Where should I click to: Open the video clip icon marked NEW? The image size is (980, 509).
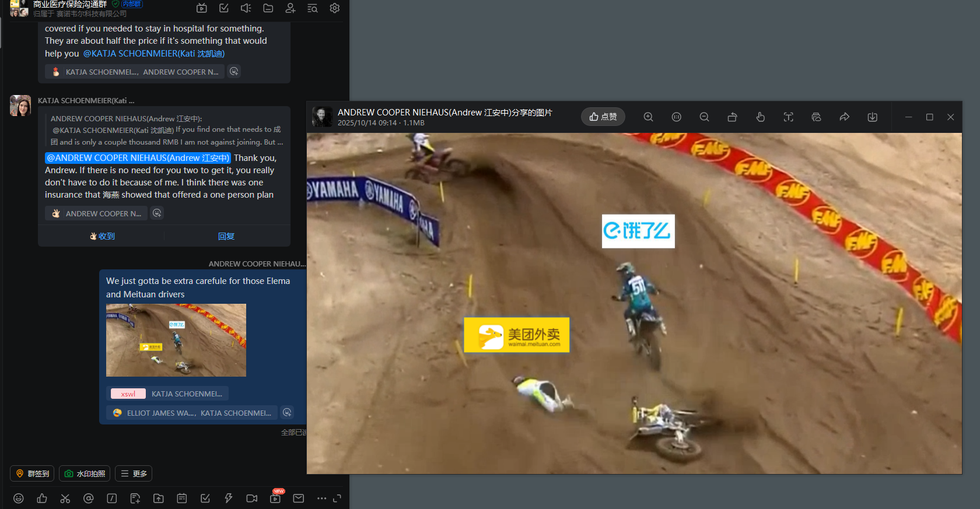(x=276, y=497)
